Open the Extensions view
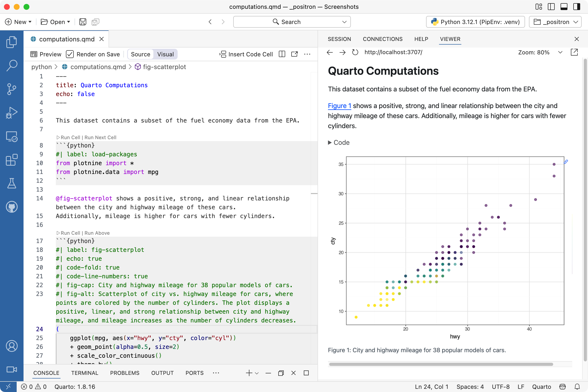 [12, 160]
